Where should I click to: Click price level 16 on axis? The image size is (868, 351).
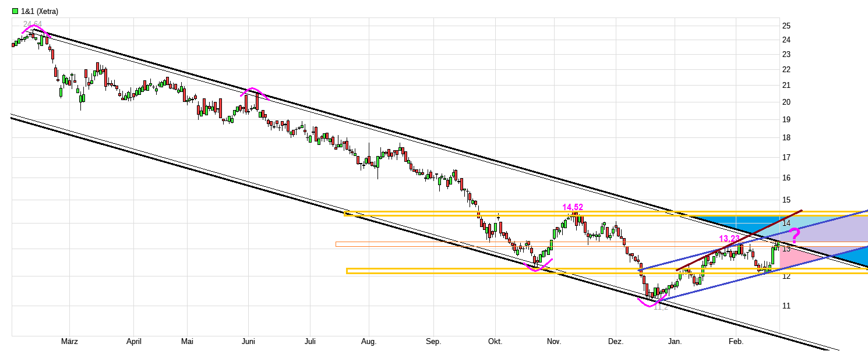coord(786,178)
